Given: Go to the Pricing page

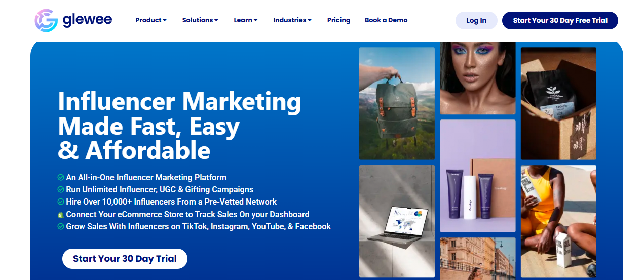Looking at the screenshot, I should 339,20.
